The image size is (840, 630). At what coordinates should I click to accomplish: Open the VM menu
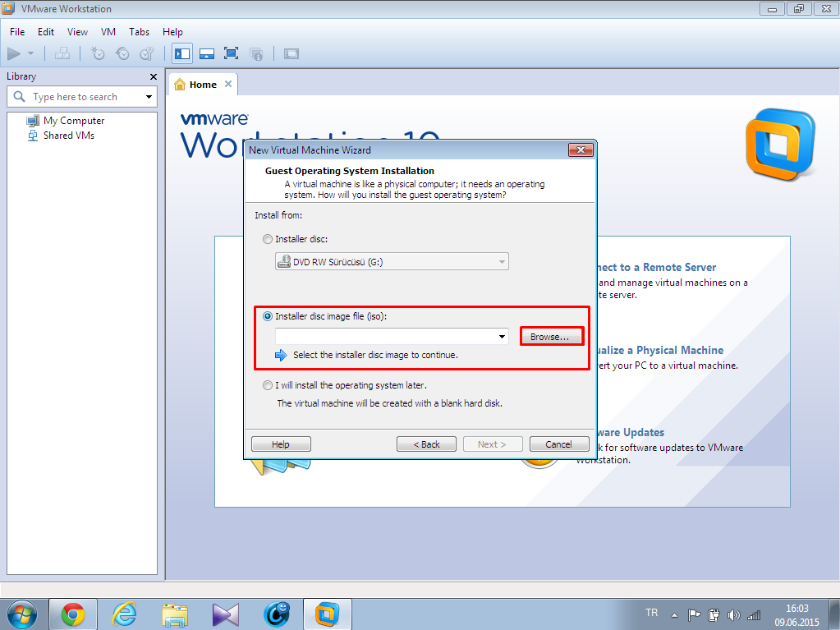(108, 31)
